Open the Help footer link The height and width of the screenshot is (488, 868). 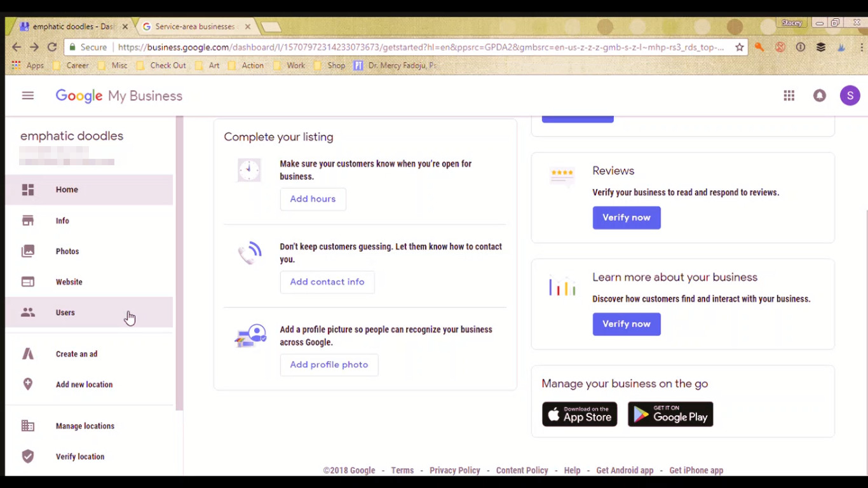572,470
